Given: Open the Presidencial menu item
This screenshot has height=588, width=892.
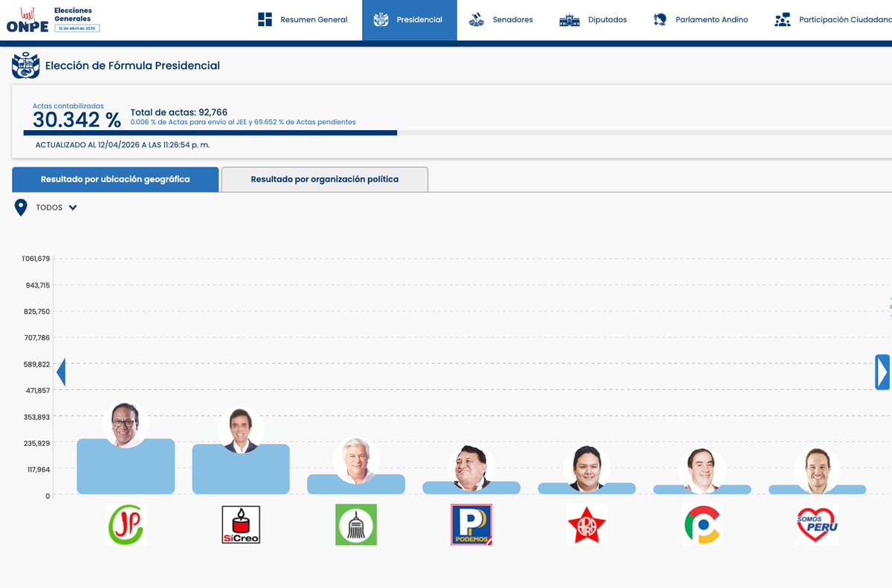Looking at the screenshot, I should [x=408, y=20].
